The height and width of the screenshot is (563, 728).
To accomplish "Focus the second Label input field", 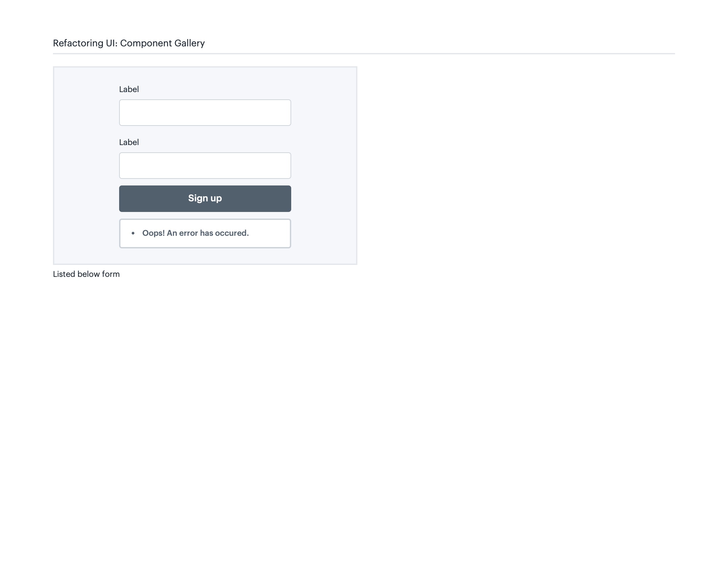I will [x=205, y=166].
